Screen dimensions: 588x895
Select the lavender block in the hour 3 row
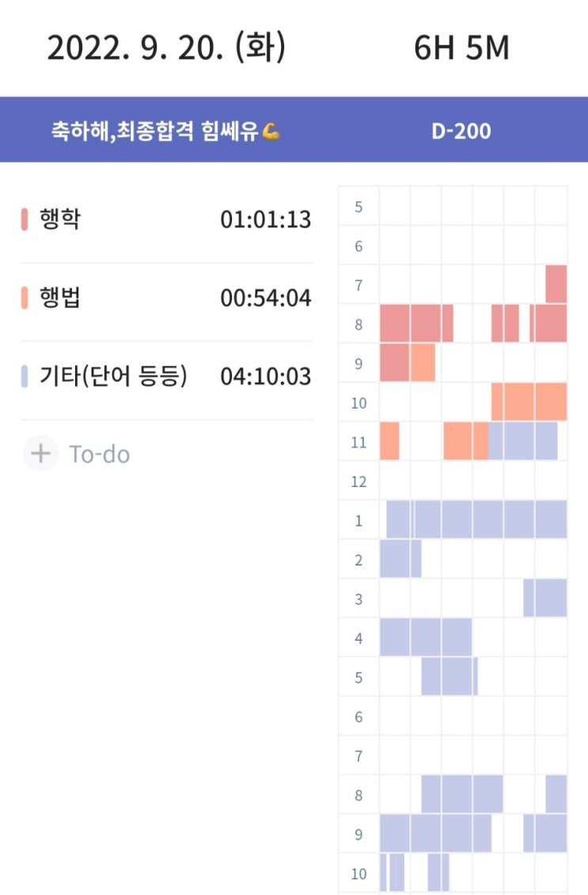pyautogui.click(x=544, y=598)
